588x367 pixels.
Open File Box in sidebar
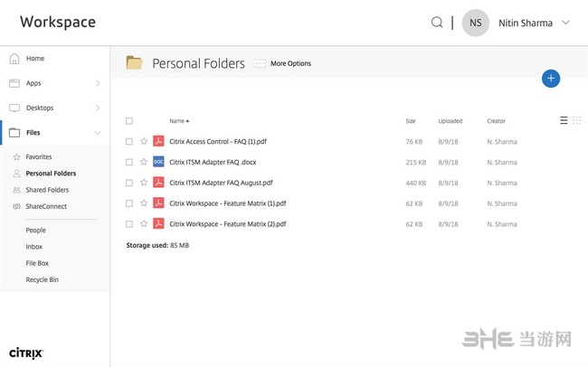coord(37,263)
